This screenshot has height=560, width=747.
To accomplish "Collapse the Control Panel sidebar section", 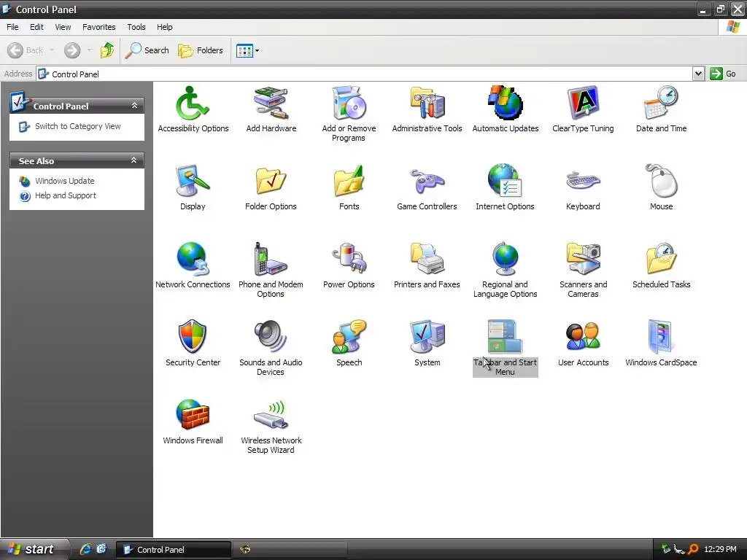I will (134, 106).
